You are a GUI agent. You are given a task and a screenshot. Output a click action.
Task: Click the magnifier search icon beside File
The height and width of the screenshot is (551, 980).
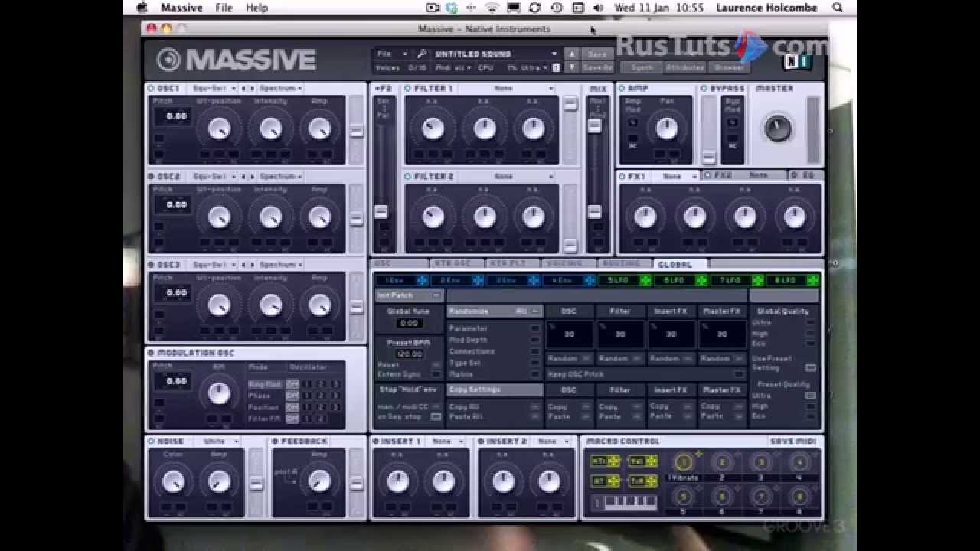tap(420, 54)
